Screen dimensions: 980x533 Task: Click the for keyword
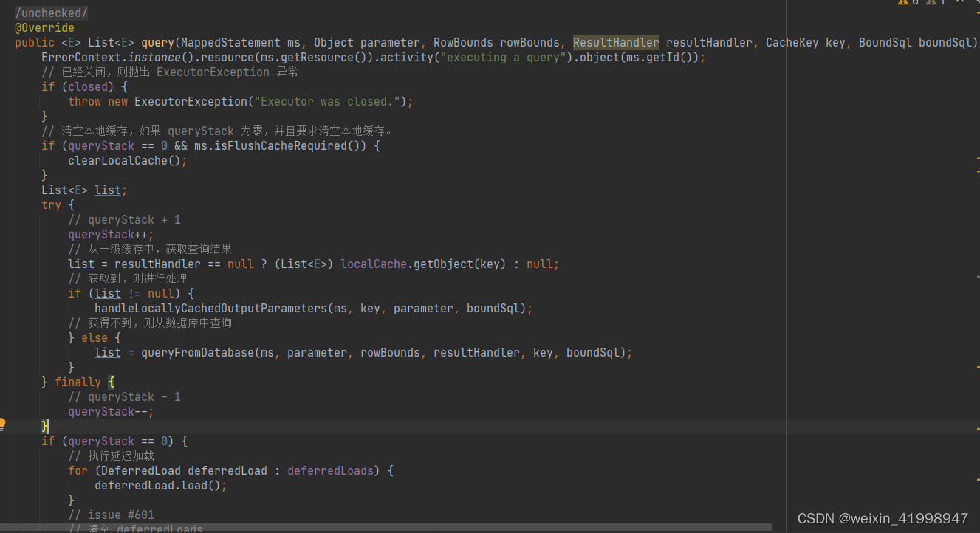pyautogui.click(x=78, y=471)
